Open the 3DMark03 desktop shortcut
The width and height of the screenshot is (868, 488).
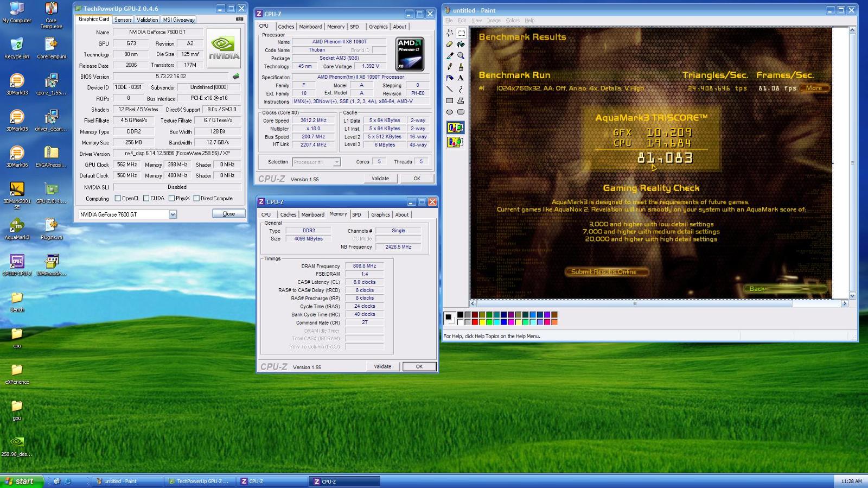(x=17, y=84)
